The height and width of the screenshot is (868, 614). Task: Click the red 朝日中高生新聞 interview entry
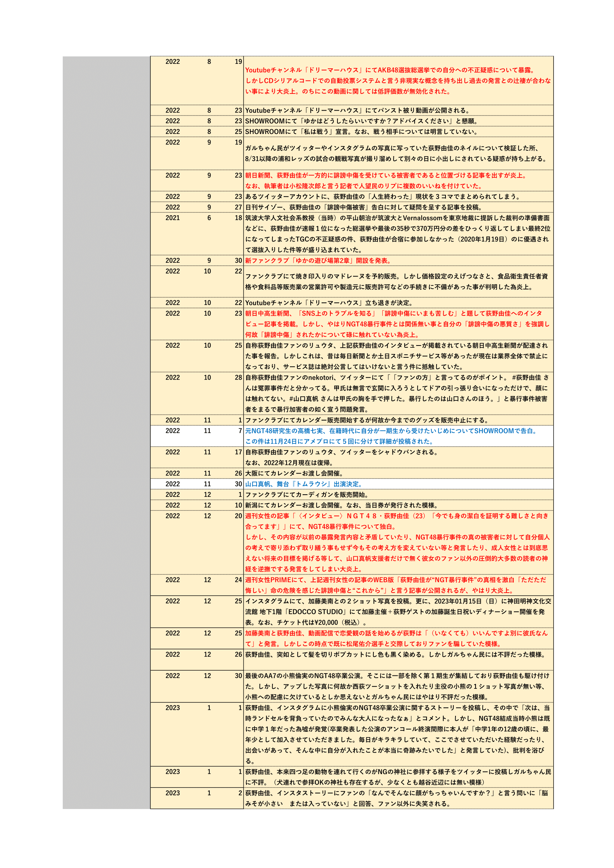coord(398,324)
